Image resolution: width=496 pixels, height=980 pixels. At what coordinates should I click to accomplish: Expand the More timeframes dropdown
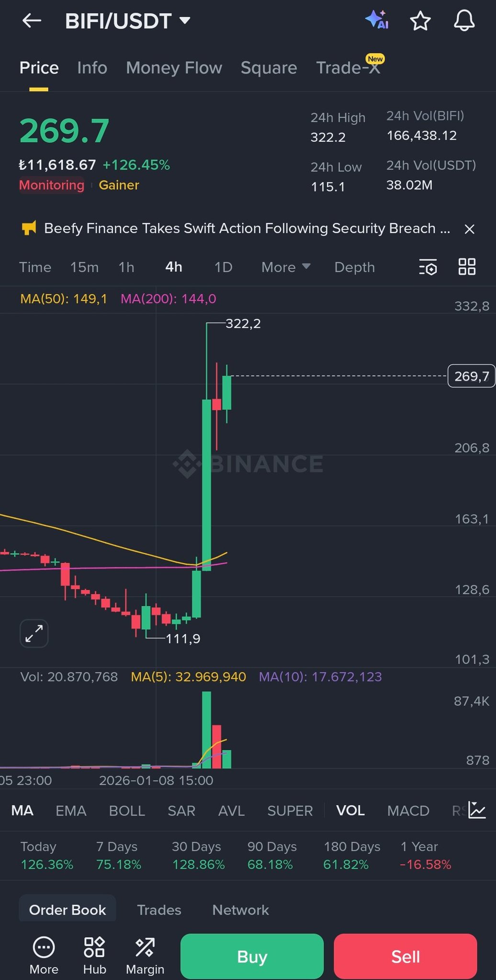286,267
